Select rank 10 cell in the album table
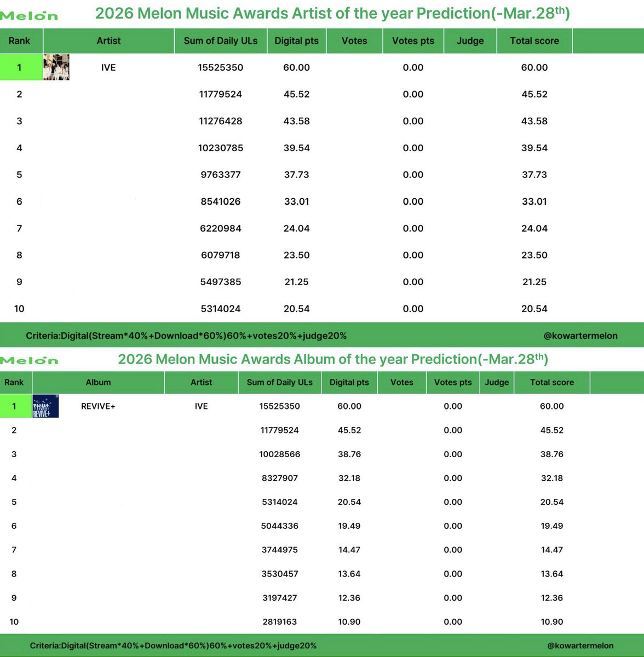The image size is (644, 657). click(x=14, y=621)
